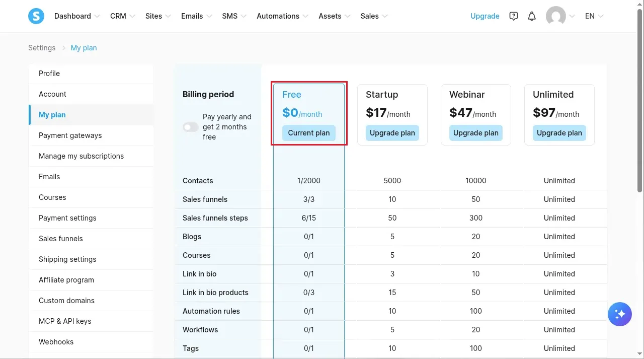The height and width of the screenshot is (359, 644).
Task: Click the user avatar picture
Action: [x=556, y=16]
